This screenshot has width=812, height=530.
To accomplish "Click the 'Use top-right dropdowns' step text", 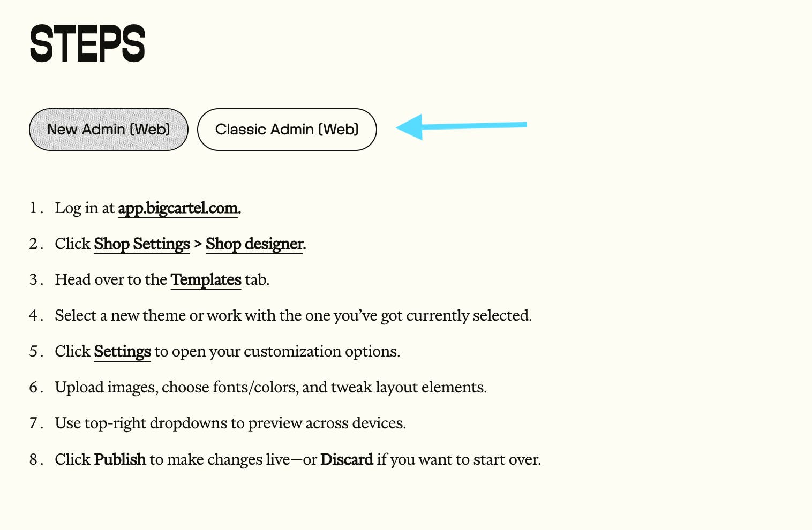I will [x=230, y=423].
